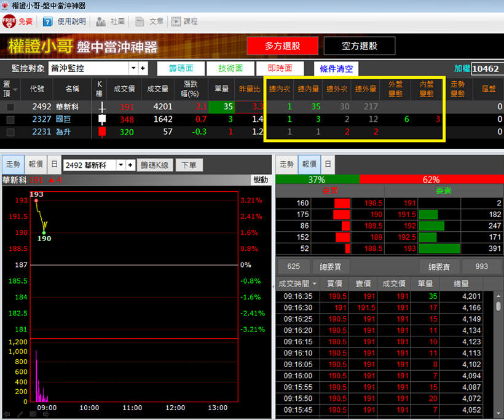Switch left panel to 報價 tab
The height and width of the screenshot is (420, 504).
pyautogui.click(x=36, y=164)
